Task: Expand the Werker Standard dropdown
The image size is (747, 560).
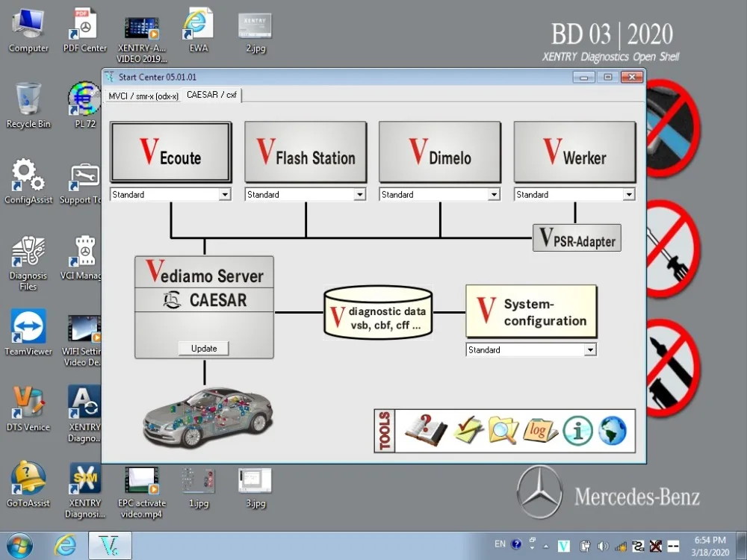Action: (x=629, y=194)
